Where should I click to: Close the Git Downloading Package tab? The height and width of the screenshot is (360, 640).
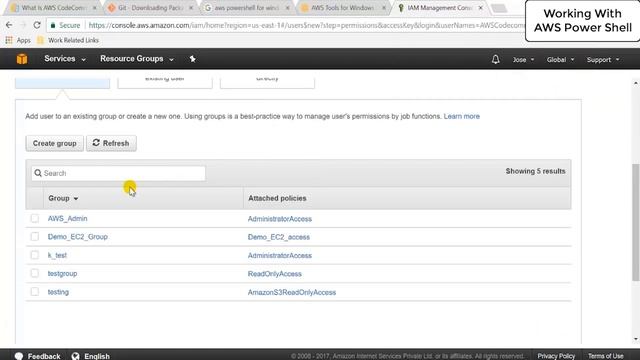(x=191, y=8)
